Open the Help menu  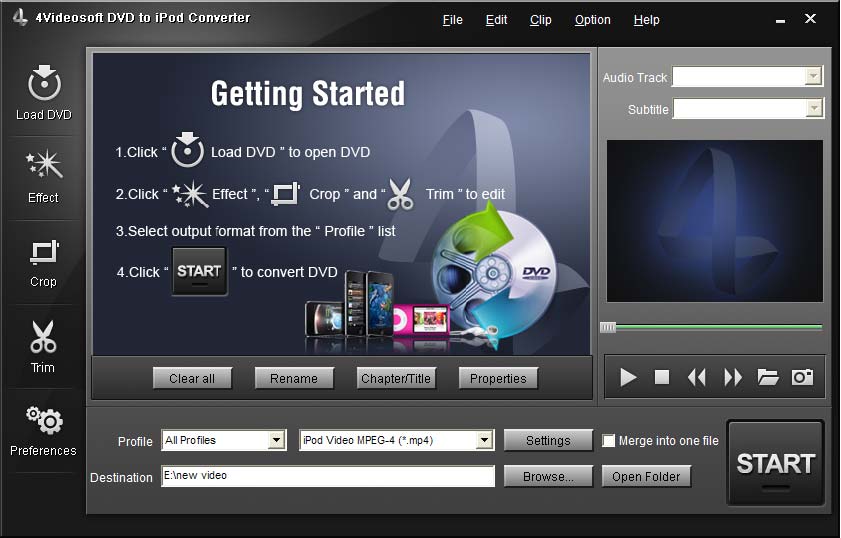646,20
